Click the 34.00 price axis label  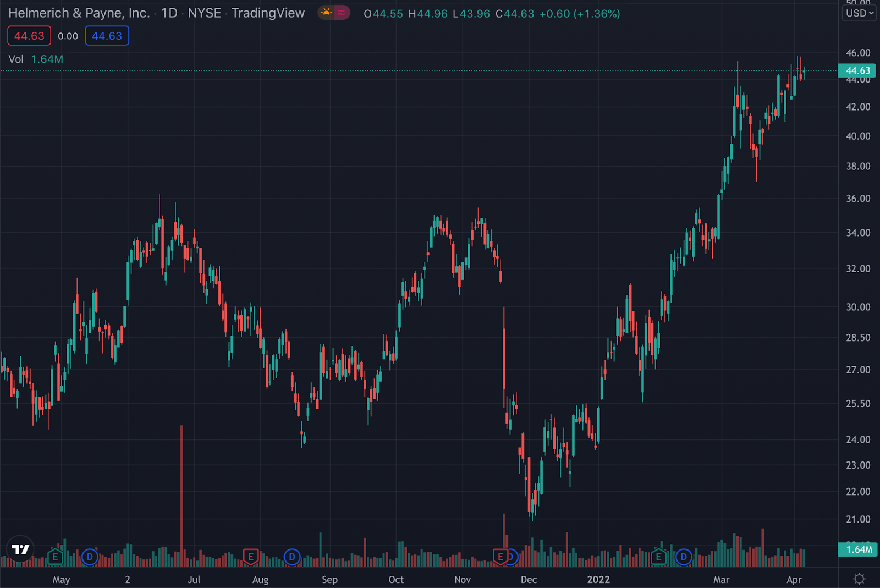858,233
